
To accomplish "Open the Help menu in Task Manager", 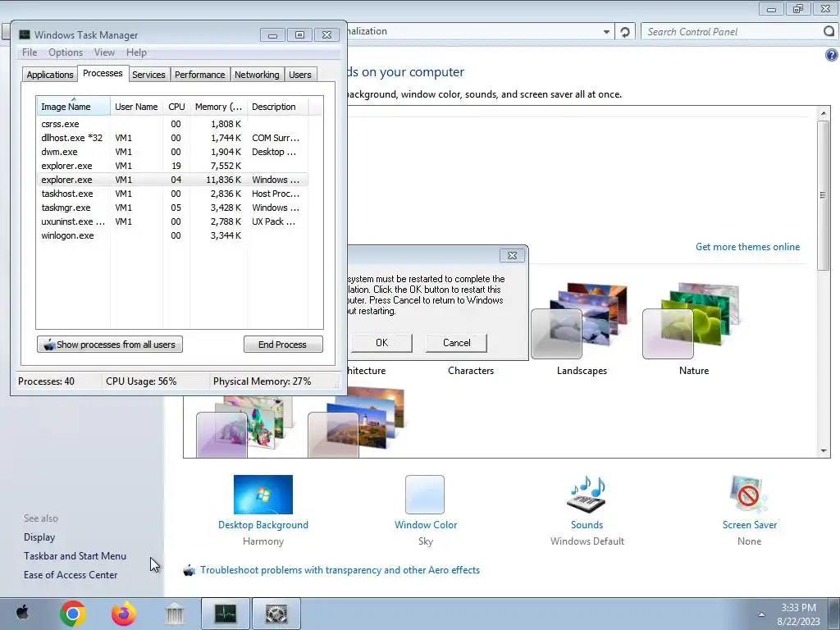I will 136,52.
